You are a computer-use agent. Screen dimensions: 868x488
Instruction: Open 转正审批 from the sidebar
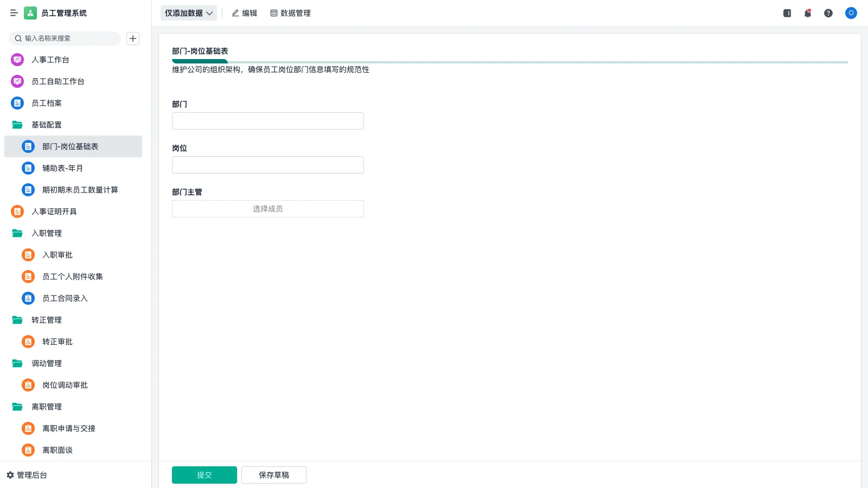pos(57,342)
